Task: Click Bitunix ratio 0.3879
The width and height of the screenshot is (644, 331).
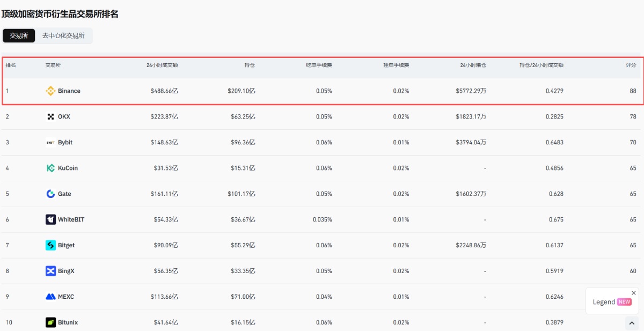Action: tap(555, 323)
